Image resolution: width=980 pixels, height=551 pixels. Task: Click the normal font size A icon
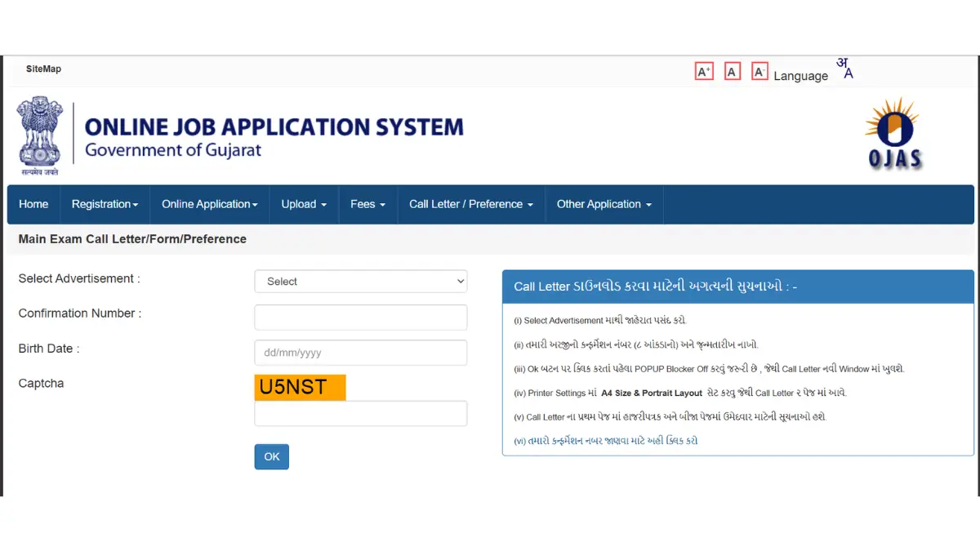[733, 72]
